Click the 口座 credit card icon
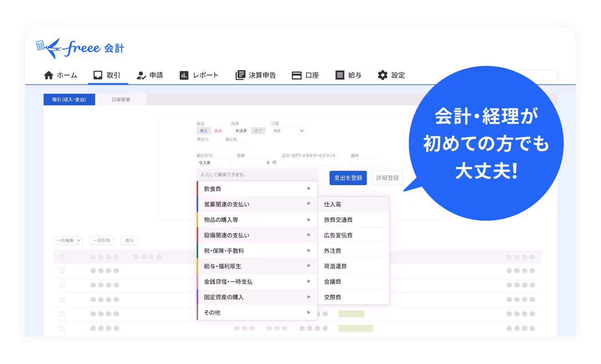Screen dimensions: 601x364 (x=297, y=76)
